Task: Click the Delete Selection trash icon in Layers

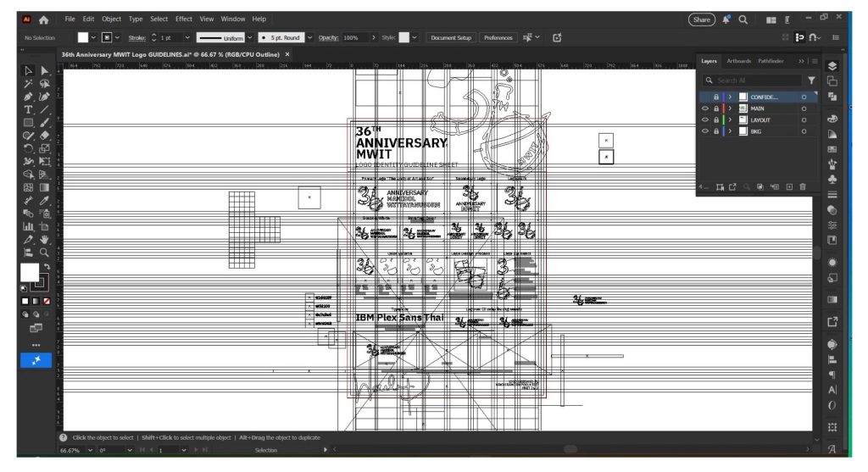Action: [x=803, y=186]
